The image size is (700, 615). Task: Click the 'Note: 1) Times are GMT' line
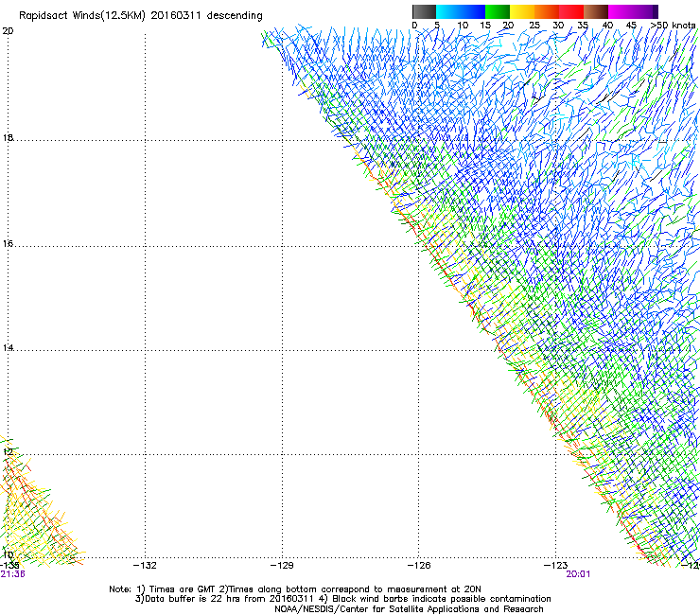click(295, 589)
